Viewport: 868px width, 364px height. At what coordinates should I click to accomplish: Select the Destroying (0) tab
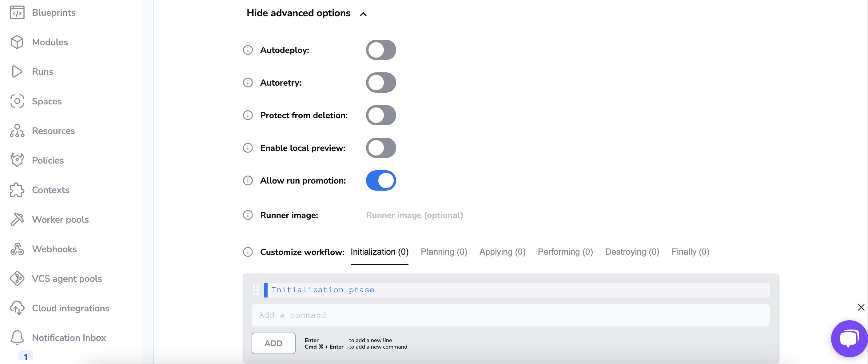(632, 252)
